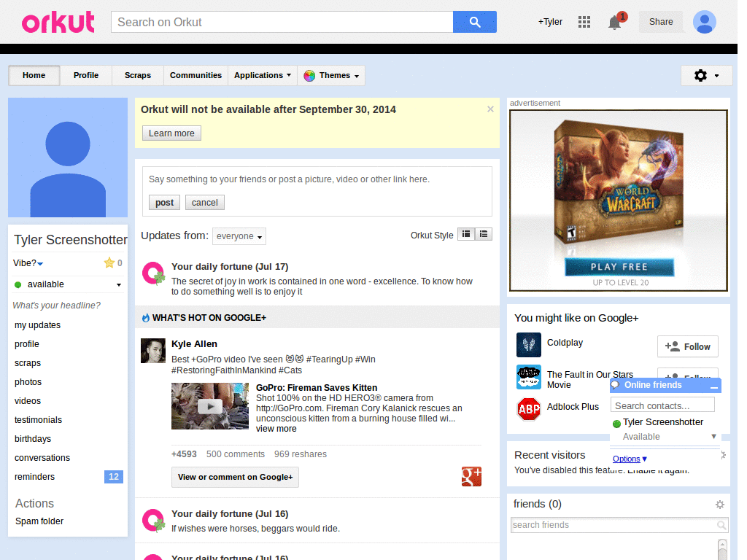Click View or comment on Google+
Viewport: 747px width, 560px height.
(235, 477)
